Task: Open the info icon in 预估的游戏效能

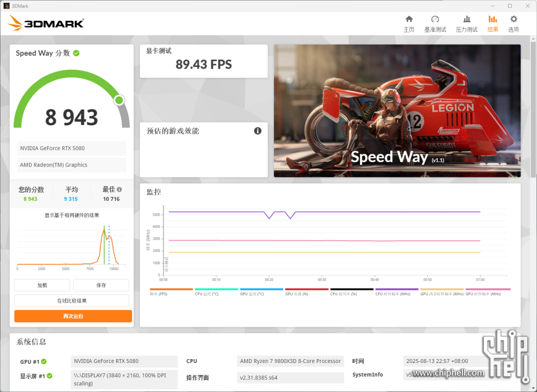Action: coord(258,131)
